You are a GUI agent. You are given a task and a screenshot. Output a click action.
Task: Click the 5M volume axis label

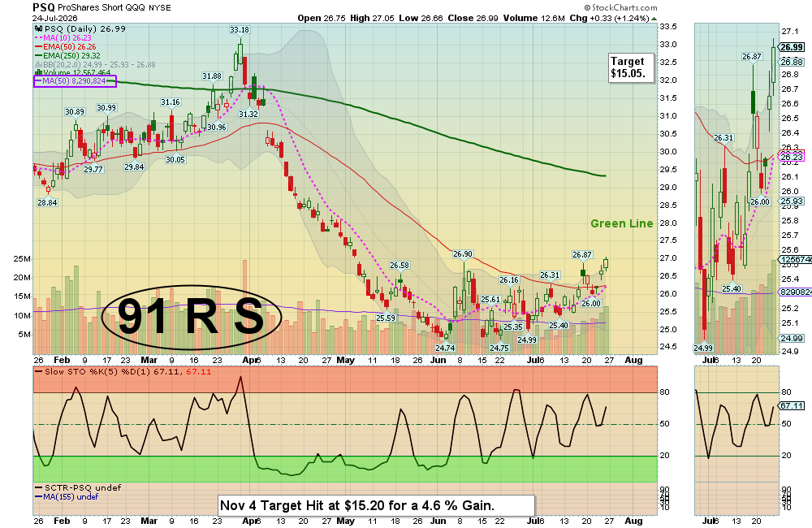coord(25,334)
